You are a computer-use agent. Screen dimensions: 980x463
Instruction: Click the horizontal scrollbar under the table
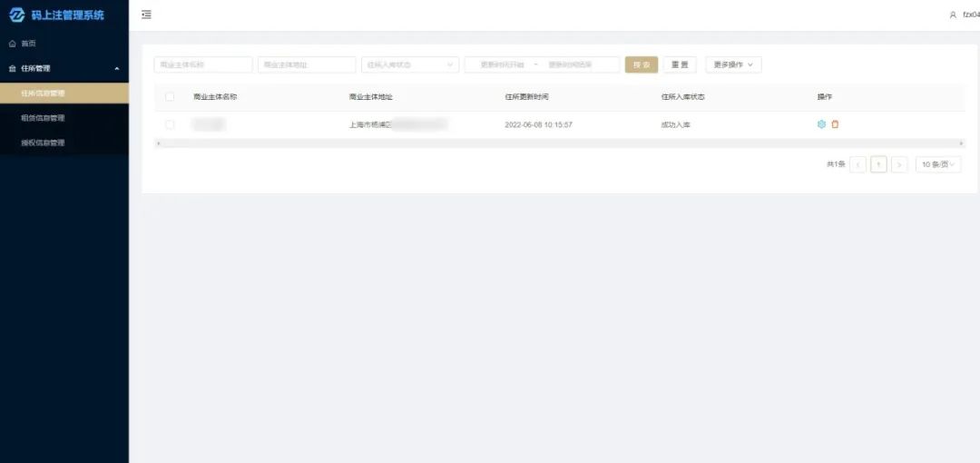coord(558,143)
